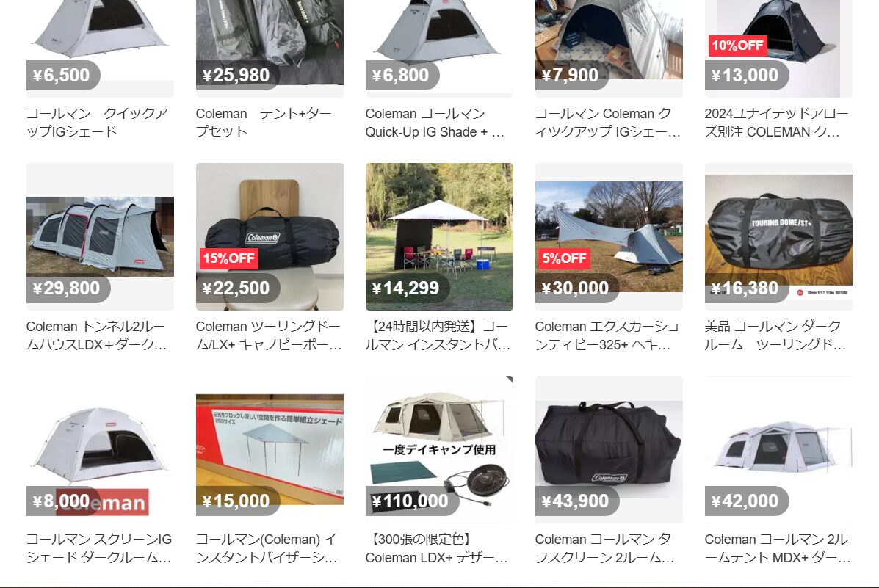This screenshot has width=879, height=588.
Task: Click the title link 'Coleman テント+タープセット'
Action: [x=264, y=123]
